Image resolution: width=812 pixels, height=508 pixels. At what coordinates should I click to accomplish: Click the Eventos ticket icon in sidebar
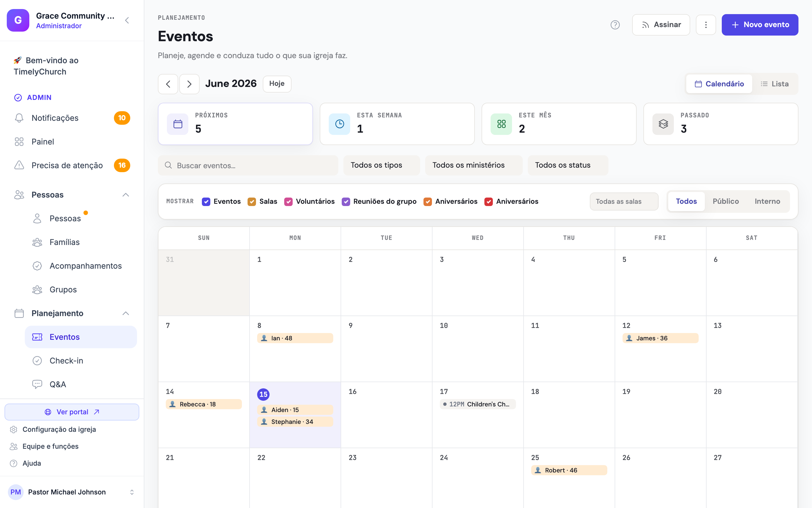[x=37, y=337]
